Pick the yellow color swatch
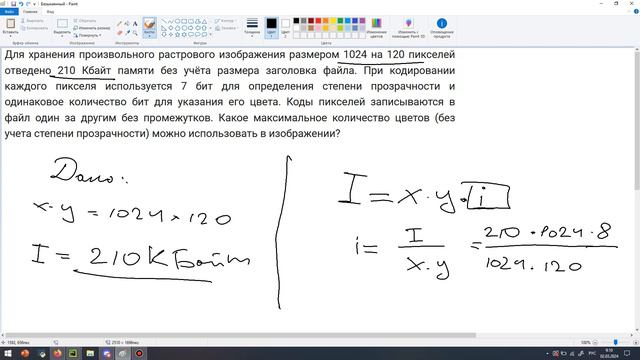Image resolution: width=640 pixels, height=360 pixels. point(333,21)
